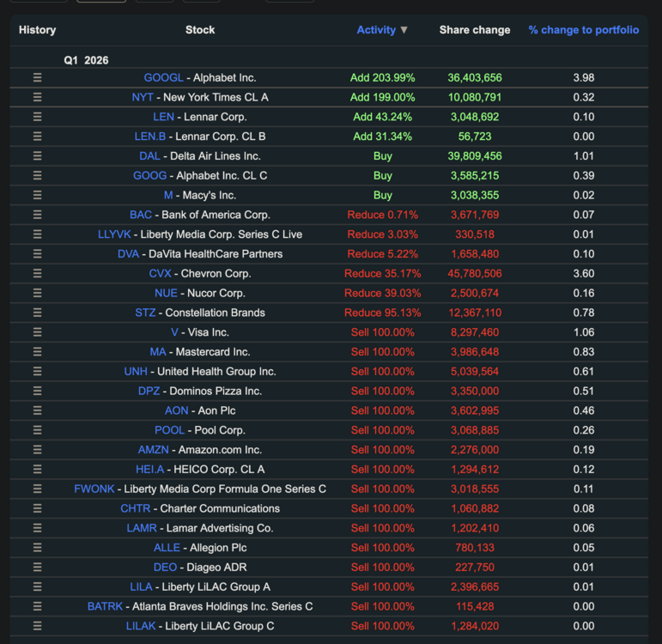The width and height of the screenshot is (662, 644).
Task: Open the history icon for Constellation Brands
Action: pyautogui.click(x=37, y=313)
